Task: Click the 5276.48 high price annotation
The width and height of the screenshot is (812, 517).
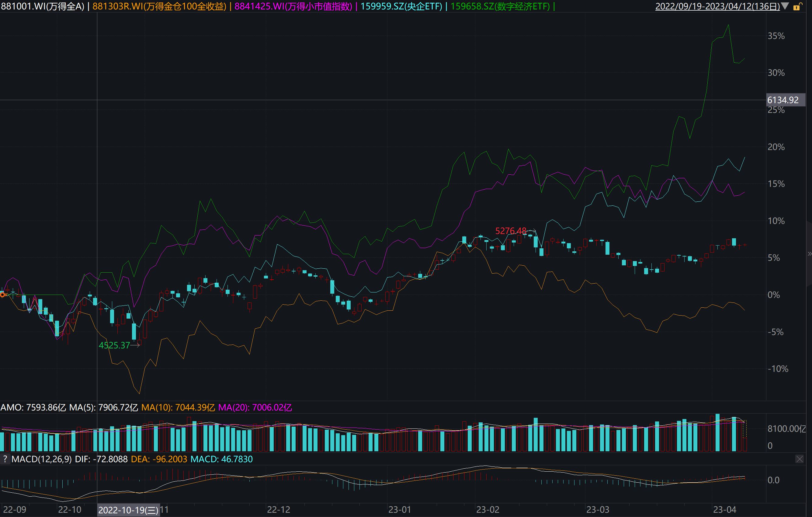Action: 511,231
